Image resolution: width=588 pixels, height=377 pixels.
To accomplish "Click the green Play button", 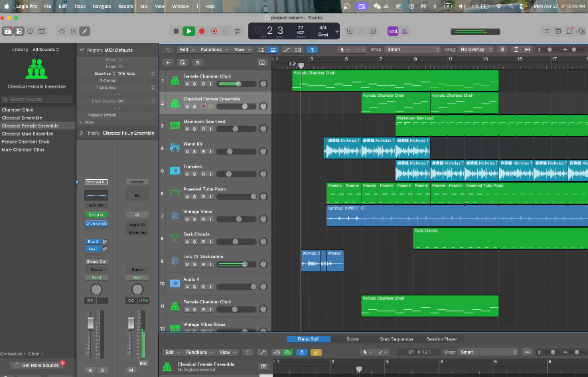I will [x=188, y=31].
